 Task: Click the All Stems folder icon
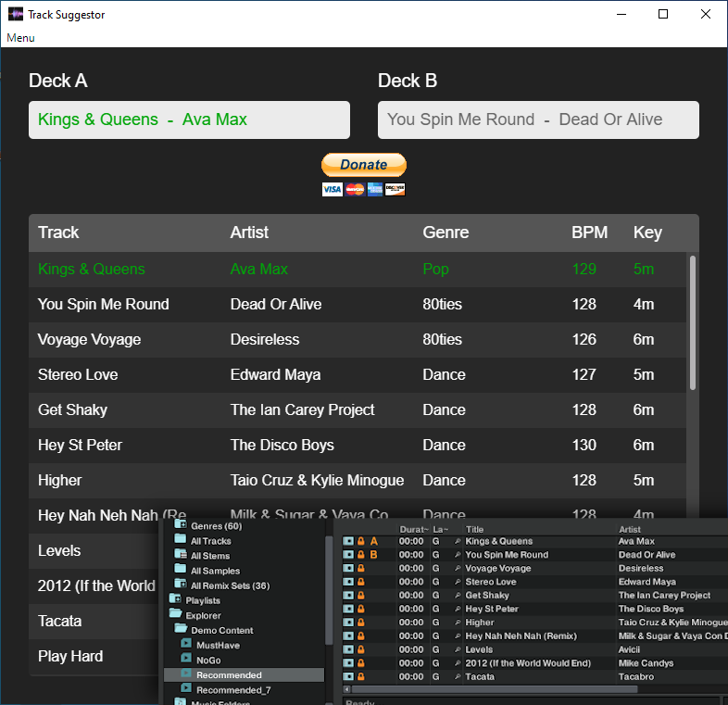180,555
